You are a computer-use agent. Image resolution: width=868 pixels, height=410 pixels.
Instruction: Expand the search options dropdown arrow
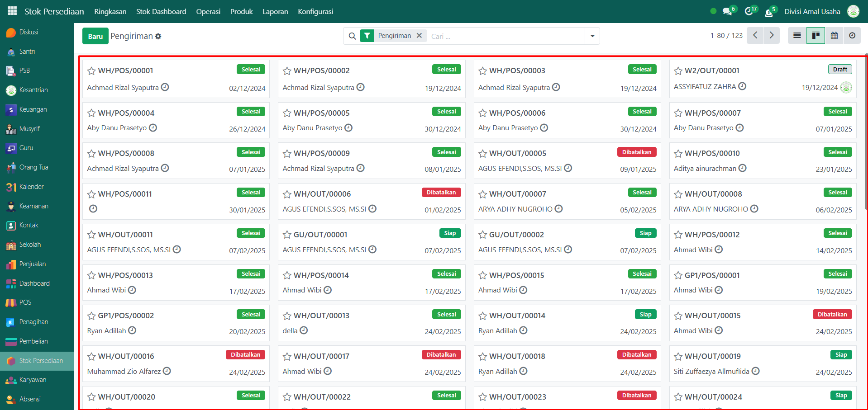click(592, 36)
